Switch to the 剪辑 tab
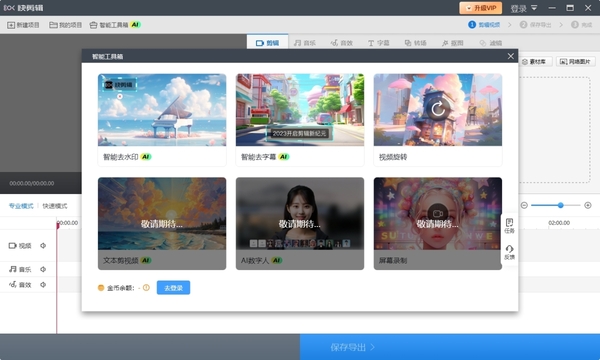600x360 pixels. [x=267, y=43]
